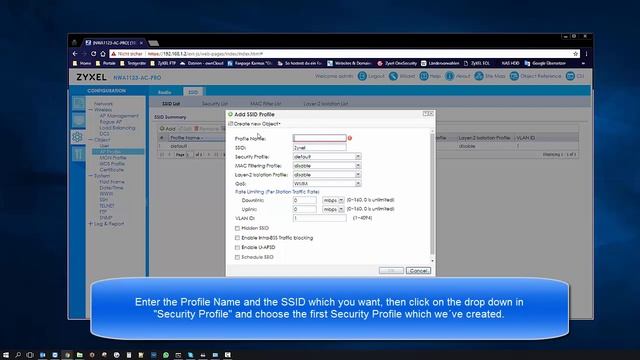Open the Load Balancing tree item
640x360 pixels.
click(x=117, y=128)
